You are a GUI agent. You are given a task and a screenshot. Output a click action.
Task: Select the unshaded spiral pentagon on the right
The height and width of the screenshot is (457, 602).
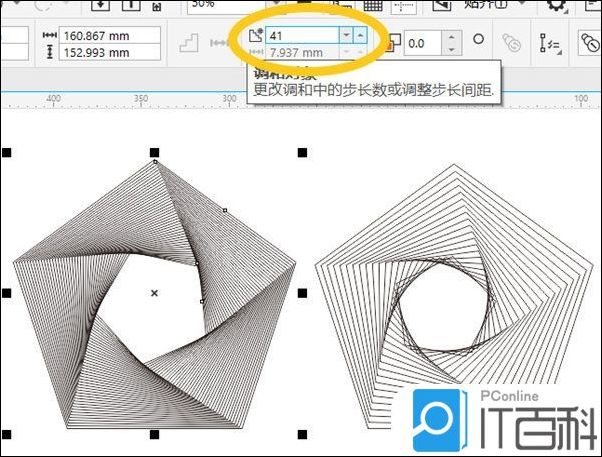pos(454,296)
